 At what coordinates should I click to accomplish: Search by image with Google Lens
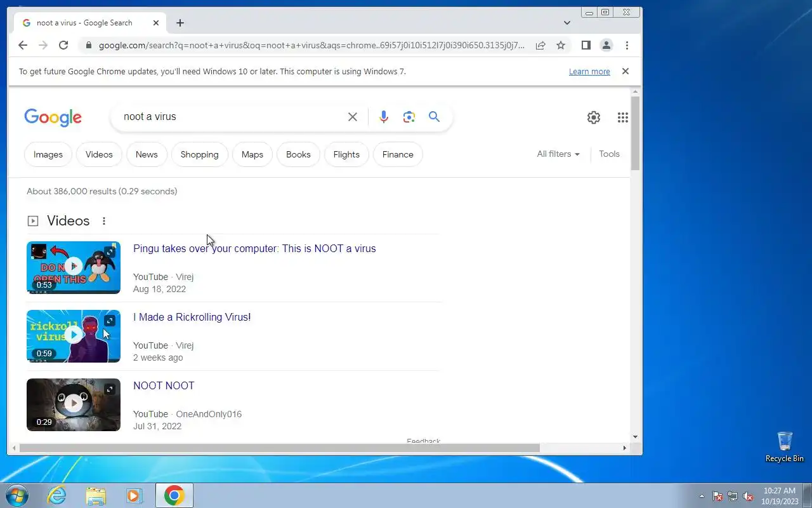pyautogui.click(x=409, y=117)
